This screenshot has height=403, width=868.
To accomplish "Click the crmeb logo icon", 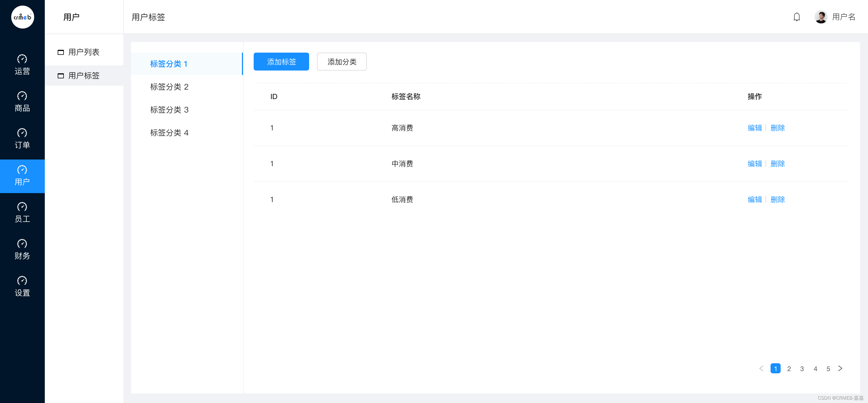I will pos(23,17).
